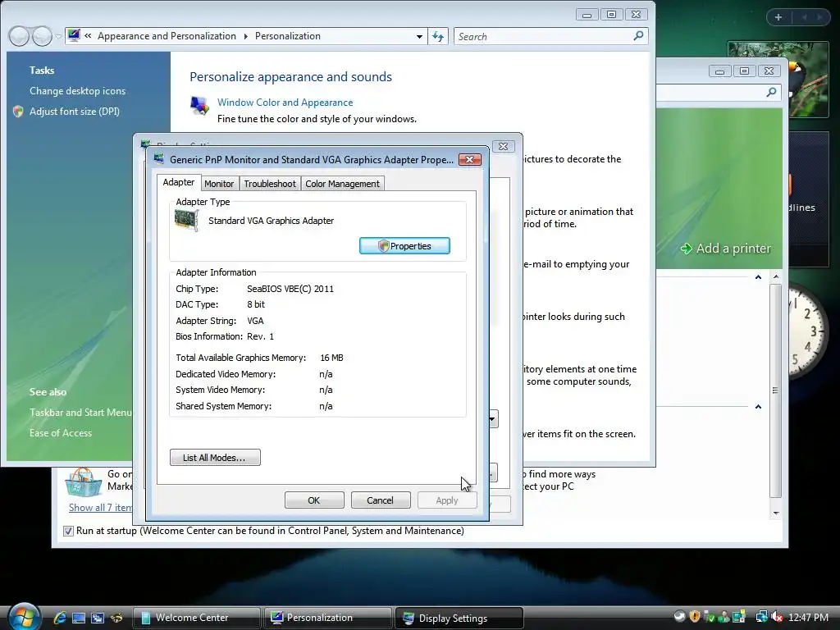Click the Window Color and Appearance icon

pyautogui.click(x=200, y=106)
